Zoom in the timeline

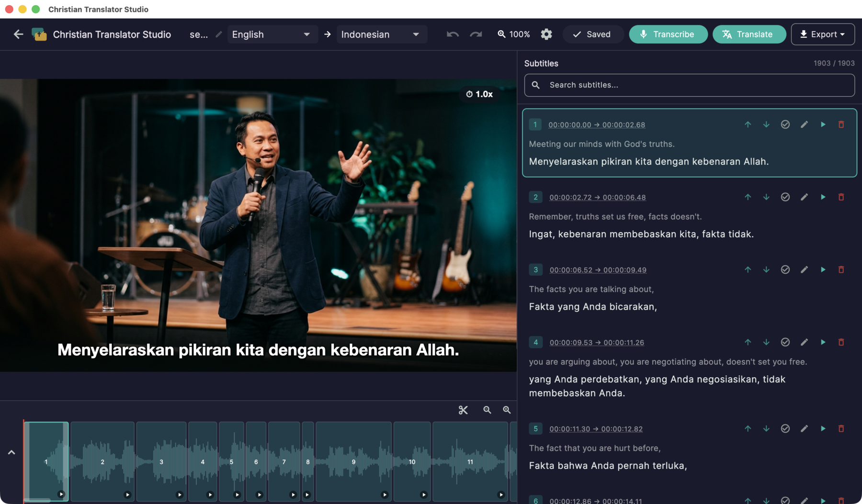coord(507,410)
